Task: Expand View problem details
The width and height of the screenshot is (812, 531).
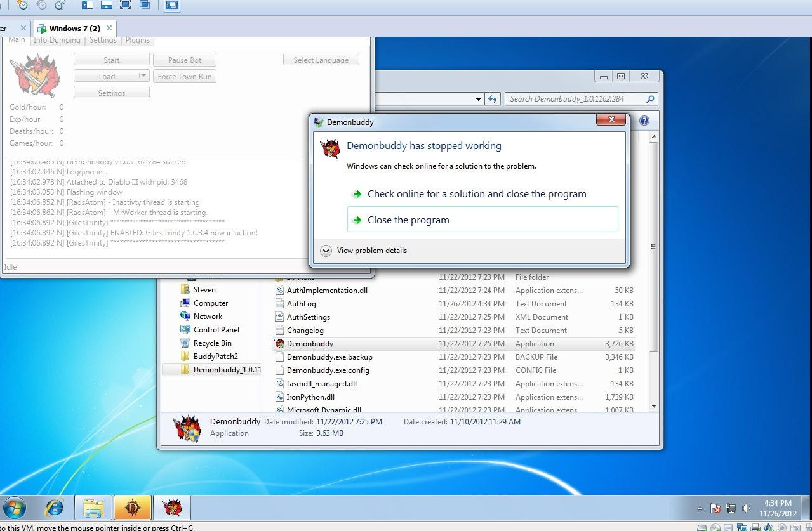Action: [x=364, y=251]
